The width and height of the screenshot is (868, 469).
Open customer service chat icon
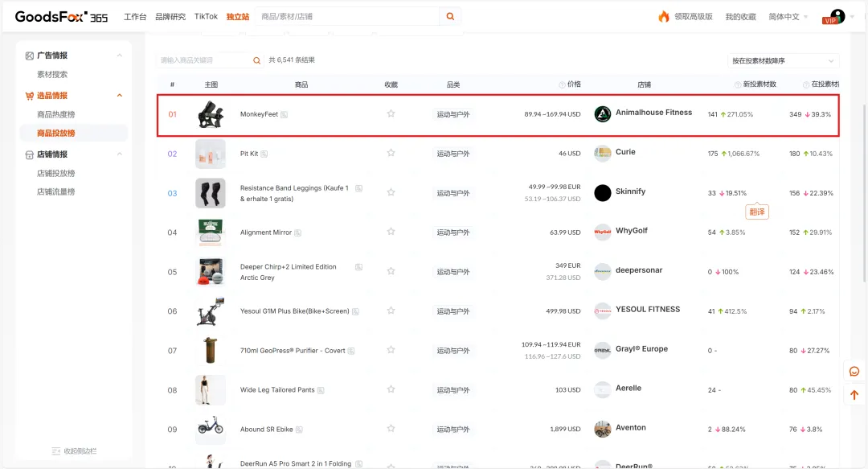click(x=854, y=372)
